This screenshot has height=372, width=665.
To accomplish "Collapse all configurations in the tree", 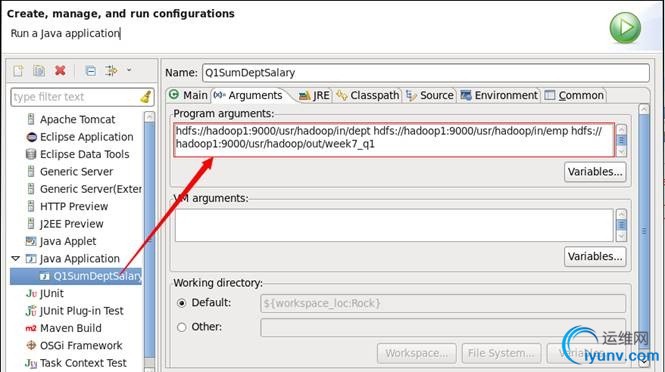I will (x=90, y=71).
